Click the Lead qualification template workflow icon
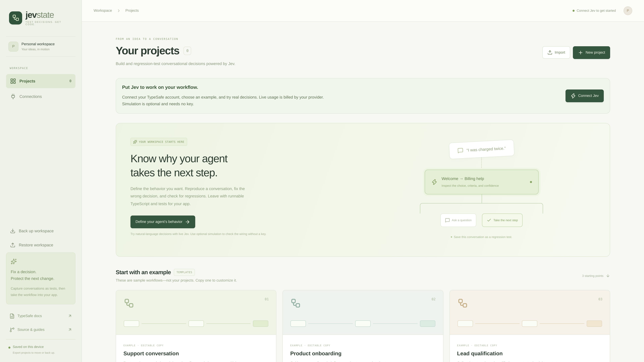This screenshot has height=362, width=644. pos(463,303)
